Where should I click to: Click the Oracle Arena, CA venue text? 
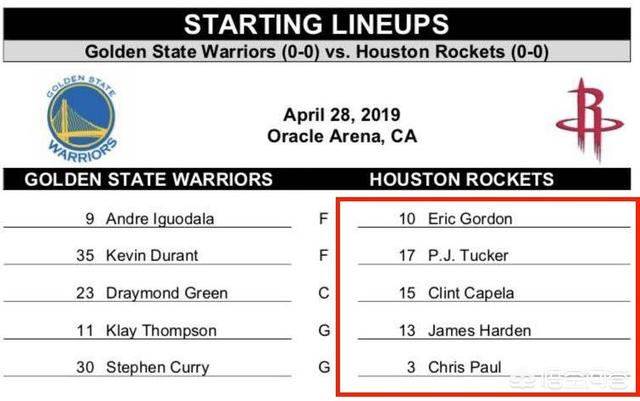coord(342,136)
